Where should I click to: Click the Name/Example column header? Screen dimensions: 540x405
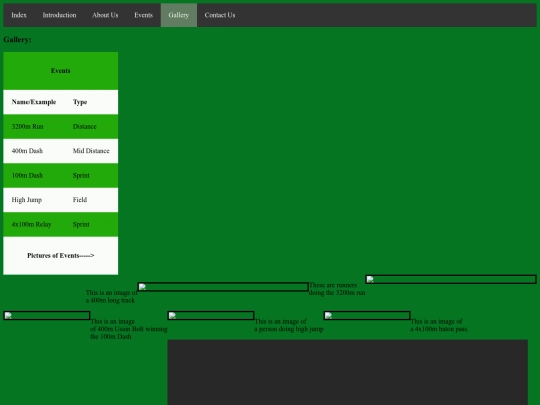pos(34,102)
